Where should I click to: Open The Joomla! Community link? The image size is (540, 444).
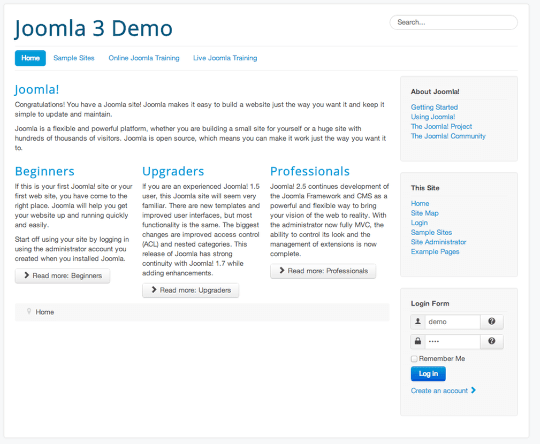pyautogui.click(x=448, y=136)
